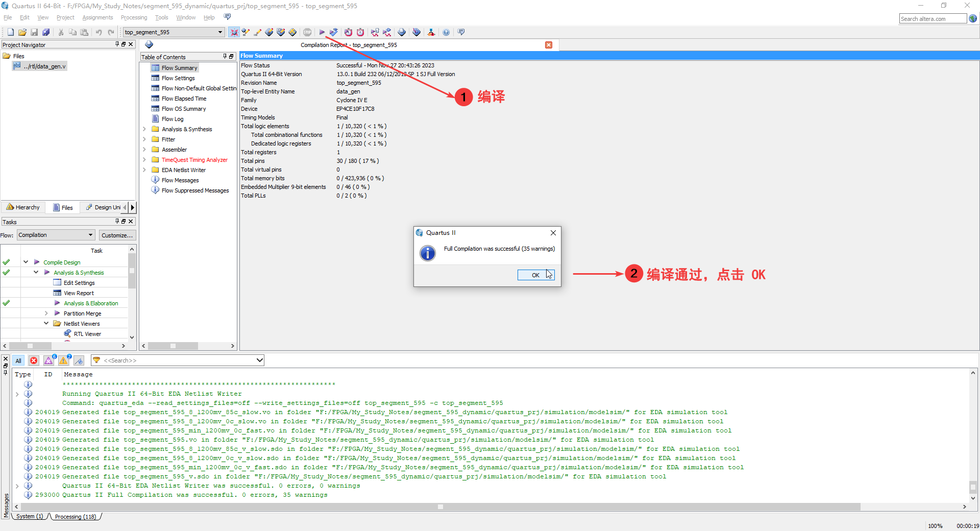Select ../rtl/data_gen.v file
980x531 pixels.
pos(40,66)
